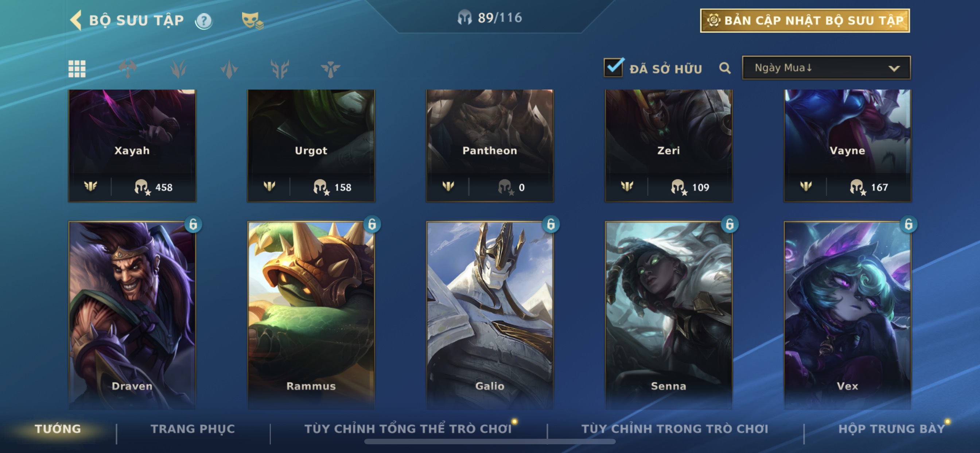Select the Tướng tab
980x453 pixels.
58,429
